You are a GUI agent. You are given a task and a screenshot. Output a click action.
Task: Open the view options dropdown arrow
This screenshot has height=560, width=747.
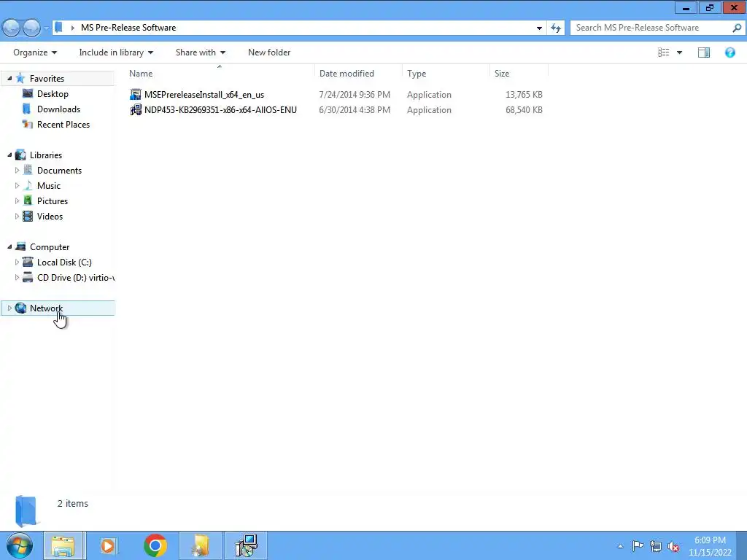(x=679, y=52)
